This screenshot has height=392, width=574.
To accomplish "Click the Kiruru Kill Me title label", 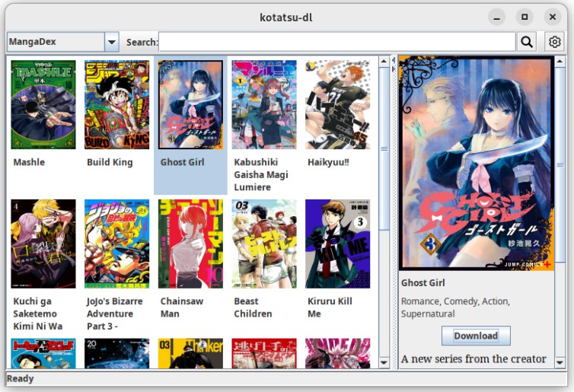I will click(x=330, y=308).
